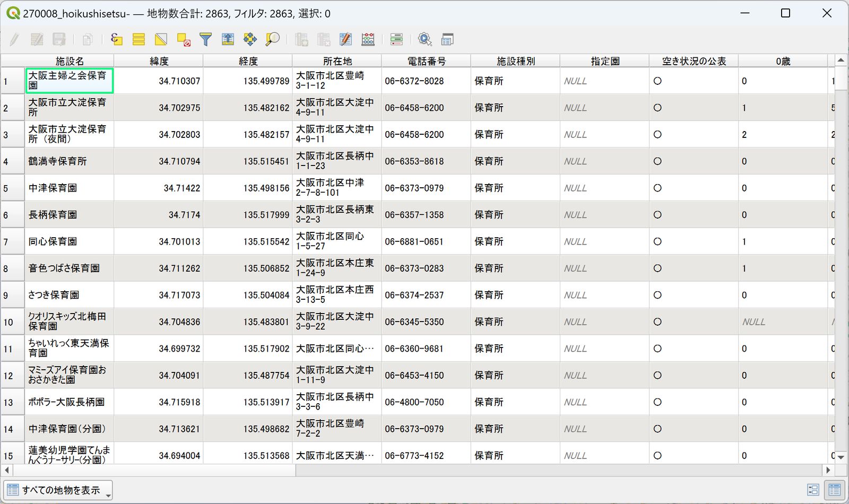This screenshot has height=504, width=849.
Task: Click address cell 大阪市北区本庄西 3-13-5
Action: click(337, 295)
